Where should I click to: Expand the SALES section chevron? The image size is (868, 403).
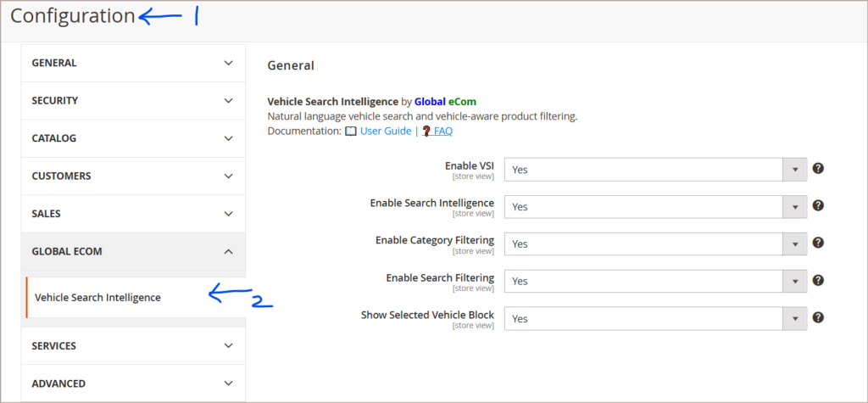pyautogui.click(x=229, y=214)
